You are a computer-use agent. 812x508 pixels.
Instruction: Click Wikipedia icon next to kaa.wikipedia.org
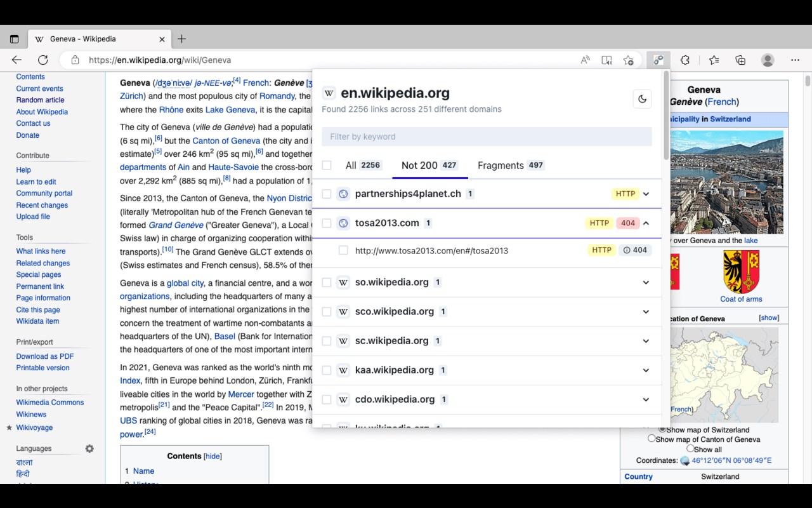(343, 370)
